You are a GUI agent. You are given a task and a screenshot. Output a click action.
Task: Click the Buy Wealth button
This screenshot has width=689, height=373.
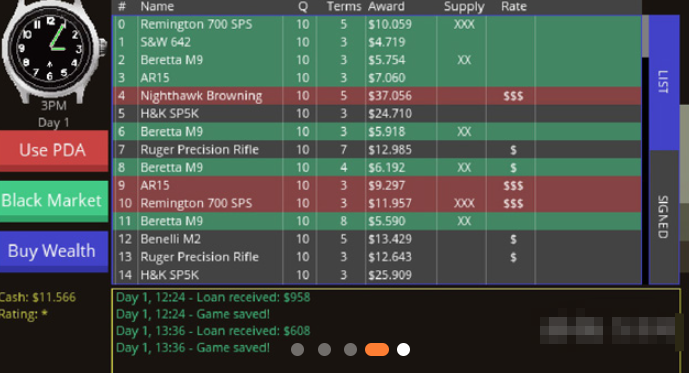54,251
